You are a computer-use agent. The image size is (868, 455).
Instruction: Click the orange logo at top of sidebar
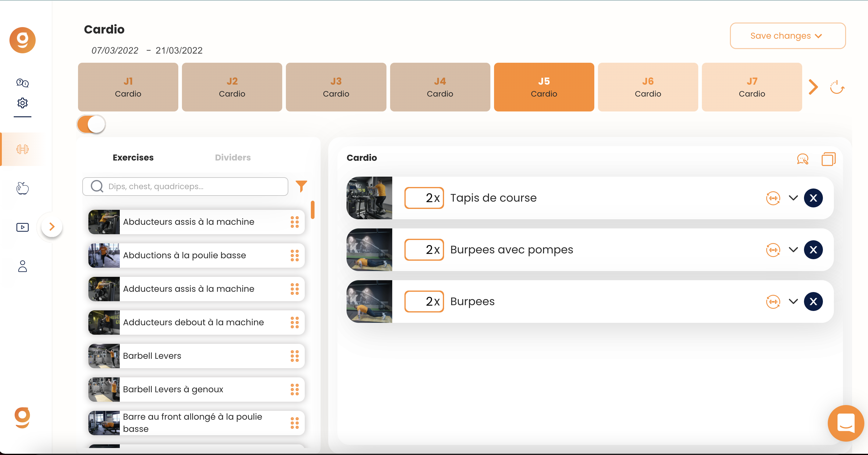click(23, 40)
